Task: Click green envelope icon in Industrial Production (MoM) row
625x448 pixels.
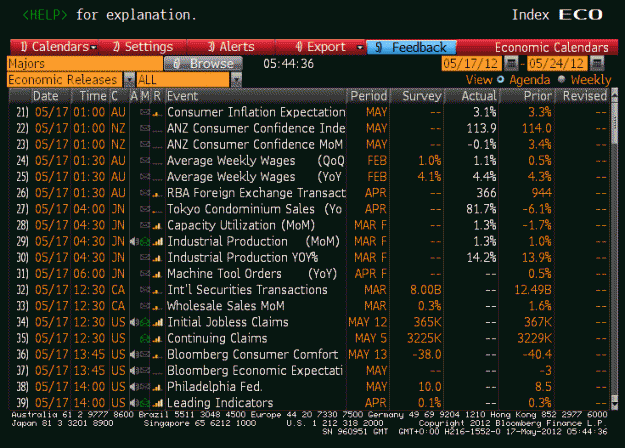Action: [145, 241]
